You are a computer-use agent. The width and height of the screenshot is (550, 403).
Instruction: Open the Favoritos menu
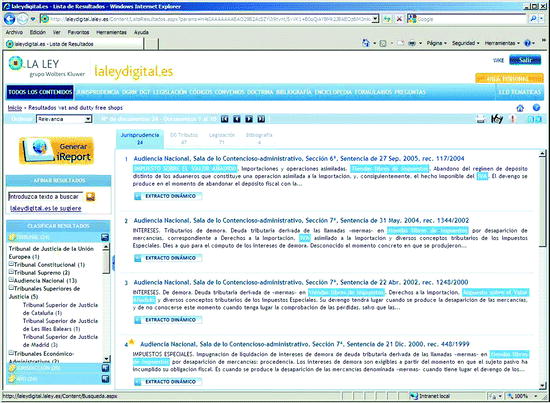[x=78, y=32]
